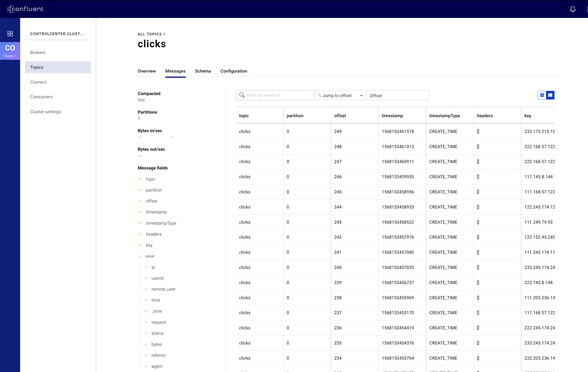
Task: Click key 222.145.8.144
Action: [x=538, y=283]
